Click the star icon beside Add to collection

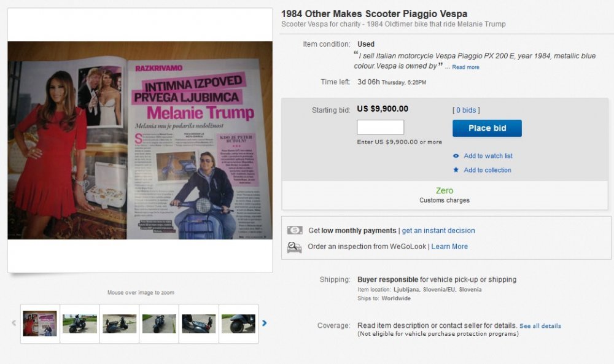point(456,170)
